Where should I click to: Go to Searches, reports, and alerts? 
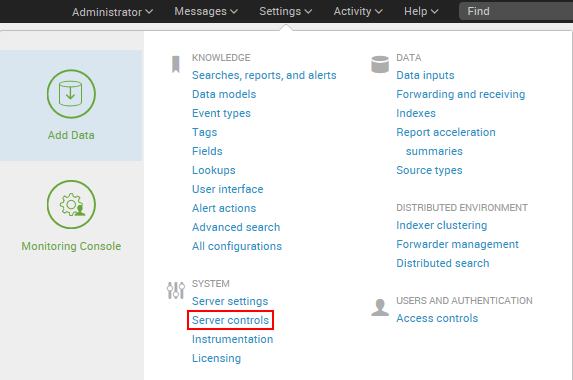(x=264, y=75)
